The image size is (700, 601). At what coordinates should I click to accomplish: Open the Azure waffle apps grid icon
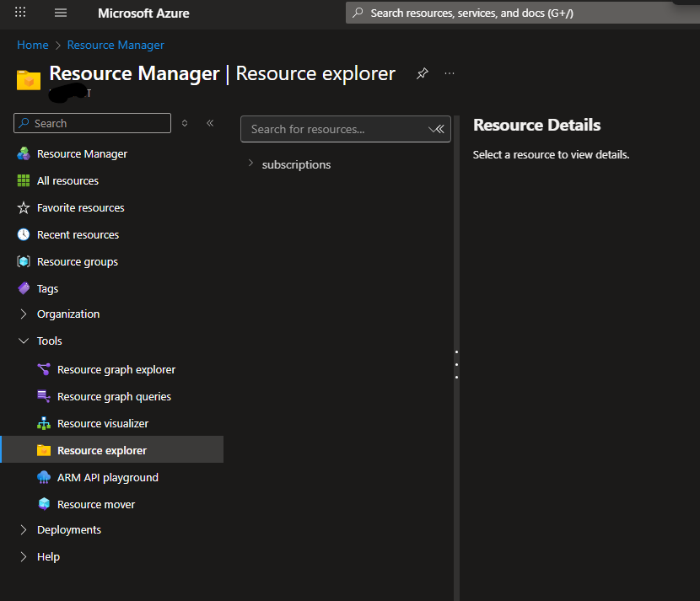[20, 13]
